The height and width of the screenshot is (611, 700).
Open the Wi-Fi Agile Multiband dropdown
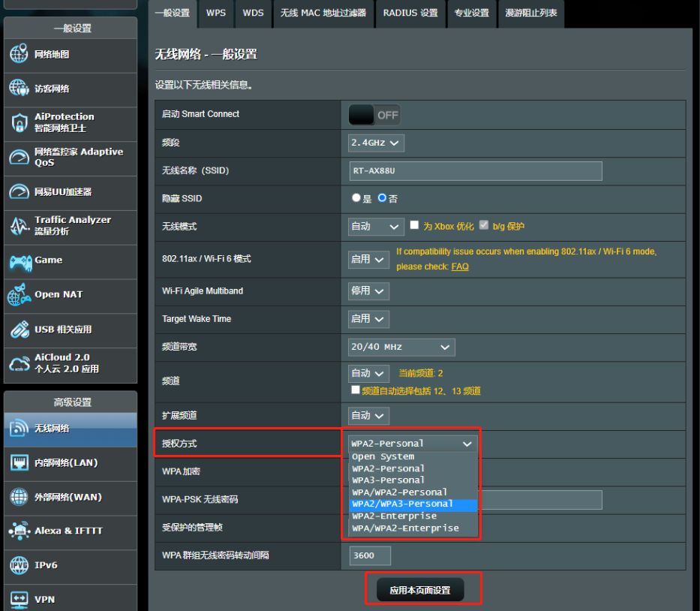(368, 291)
